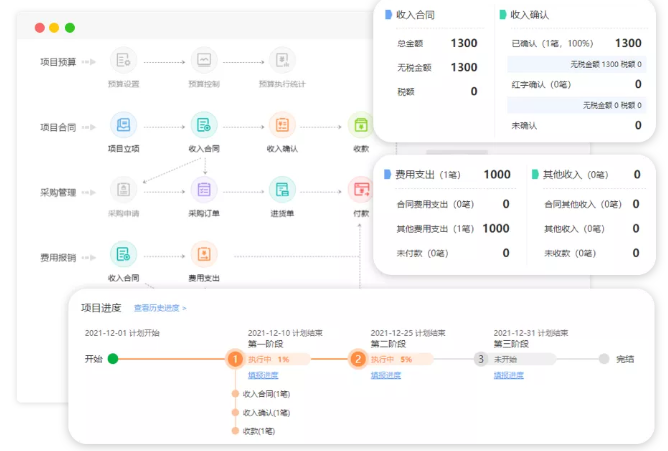The image size is (668, 451).
Task: Click 合同费用支出 (0笔) row
Action: [x=453, y=204]
